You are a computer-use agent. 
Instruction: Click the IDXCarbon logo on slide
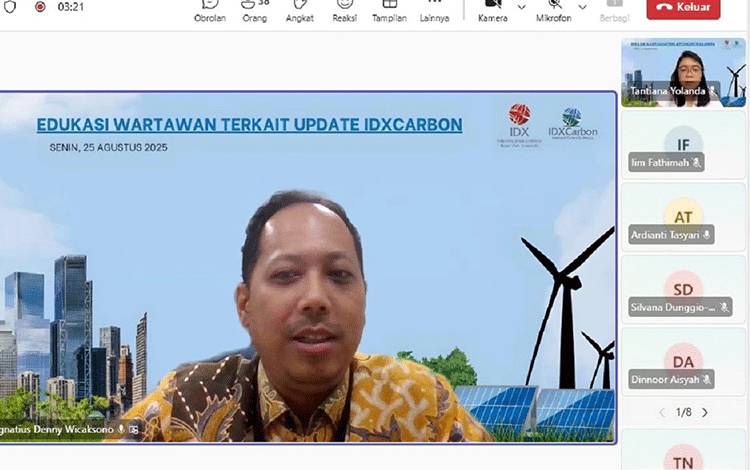pos(573,123)
